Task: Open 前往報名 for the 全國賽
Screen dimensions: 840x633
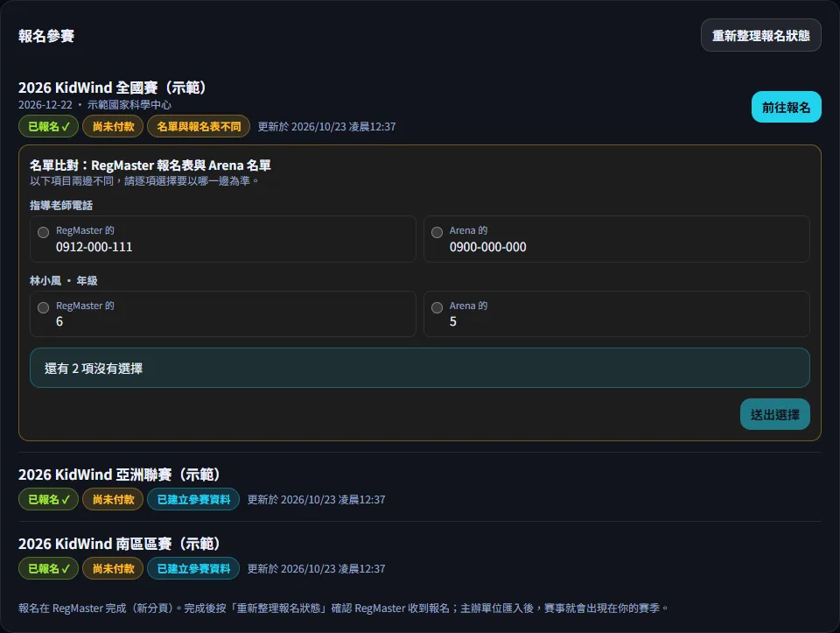Action: 786,107
